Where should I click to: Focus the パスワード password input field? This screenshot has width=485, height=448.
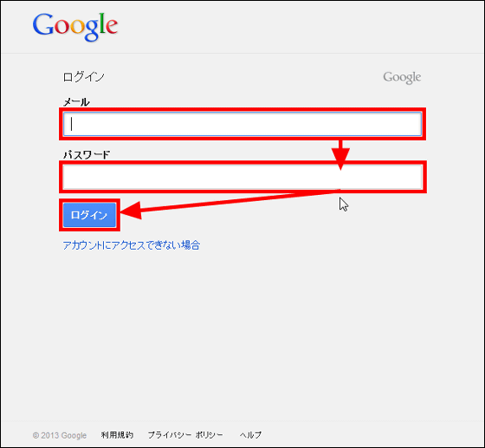[x=242, y=177]
